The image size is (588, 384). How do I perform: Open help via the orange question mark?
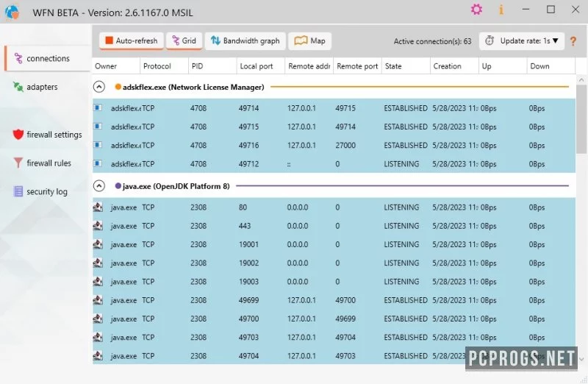[x=573, y=41]
